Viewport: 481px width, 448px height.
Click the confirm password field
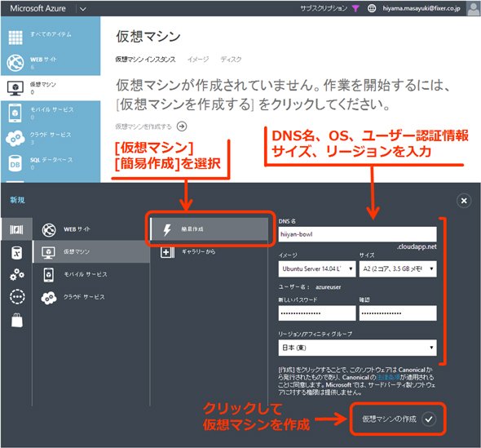coord(398,313)
